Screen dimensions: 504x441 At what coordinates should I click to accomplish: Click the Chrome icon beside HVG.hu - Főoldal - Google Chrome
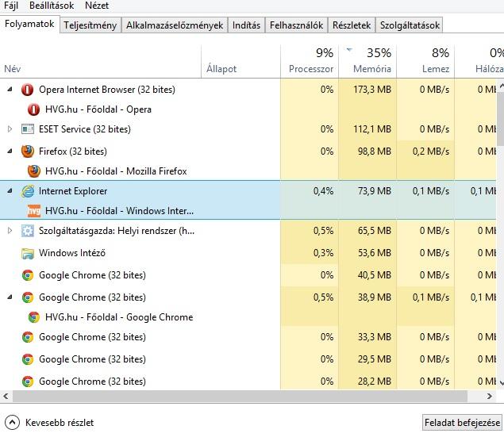pyautogui.click(x=34, y=317)
